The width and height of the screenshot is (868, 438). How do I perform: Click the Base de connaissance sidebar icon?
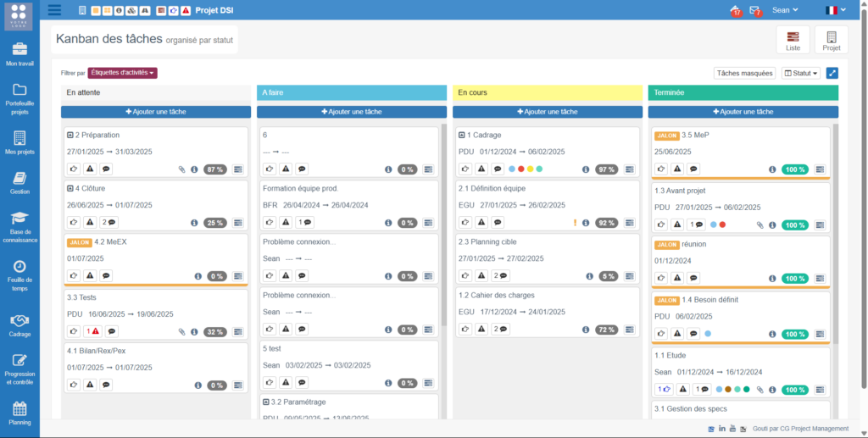click(x=19, y=223)
